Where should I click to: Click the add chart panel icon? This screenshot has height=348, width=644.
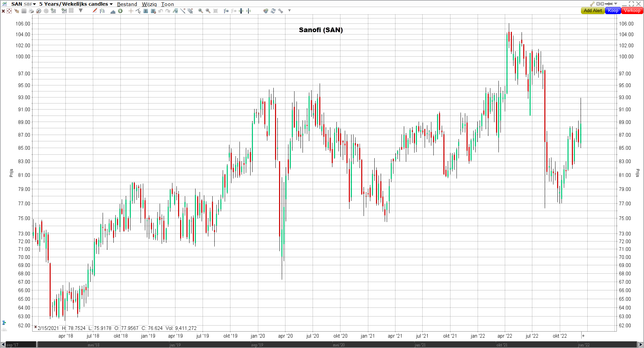point(64,11)
